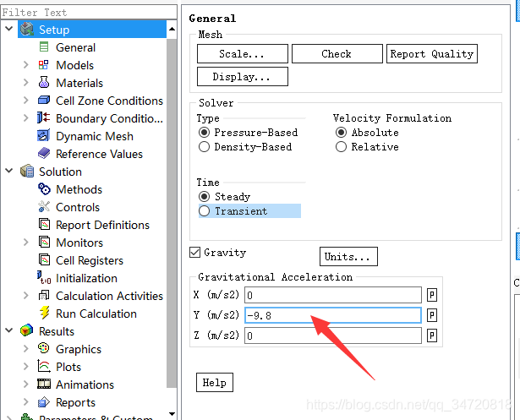Expand the Boundary Conditions tree node
This screenshot has width=520, height=420.
(26, 118)
